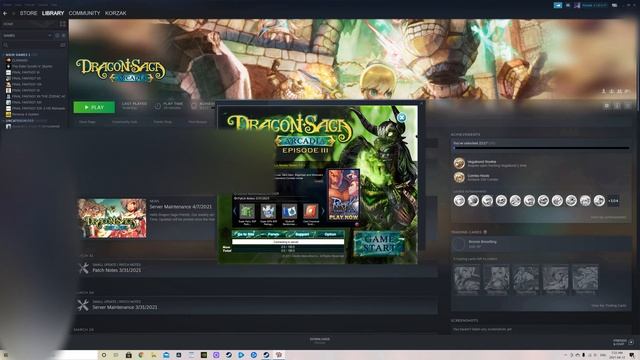Open the Find Groups link
Image resolution: width=640 pixels, height=360 pixels.
pos(198,122)
